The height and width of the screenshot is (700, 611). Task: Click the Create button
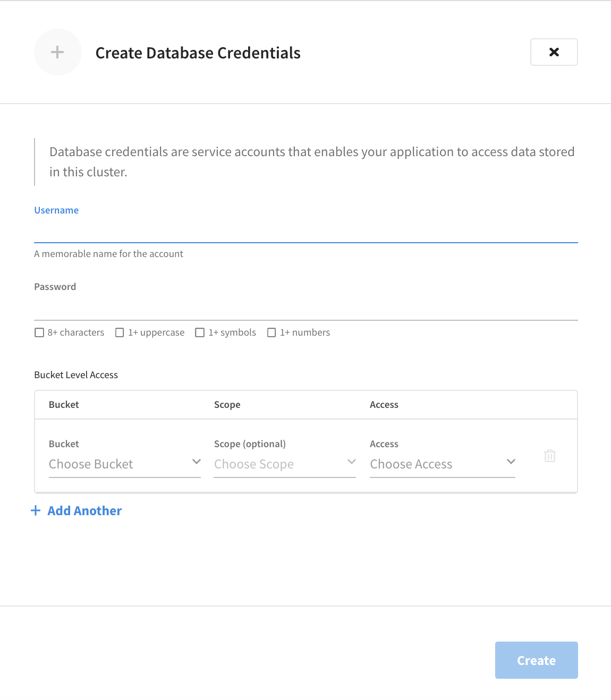coord(536,660)
